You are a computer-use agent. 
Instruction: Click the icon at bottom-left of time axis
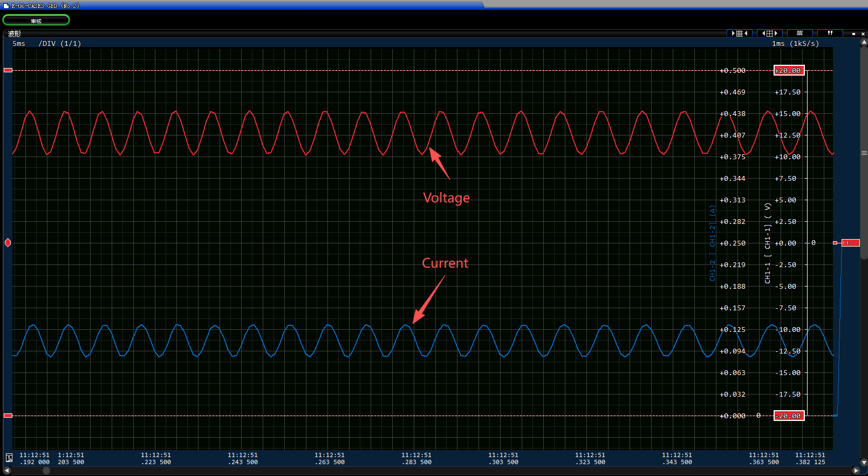point(9,458)
